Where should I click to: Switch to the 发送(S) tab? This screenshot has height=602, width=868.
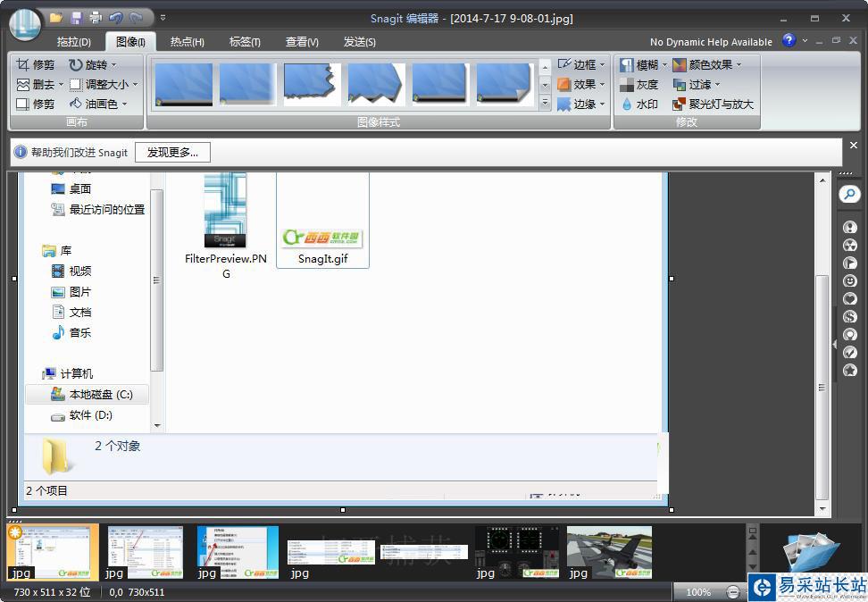pos(359,42)
